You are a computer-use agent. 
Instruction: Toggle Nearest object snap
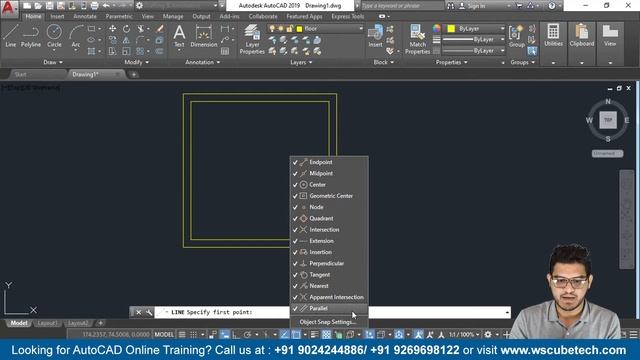pos(329,286)
